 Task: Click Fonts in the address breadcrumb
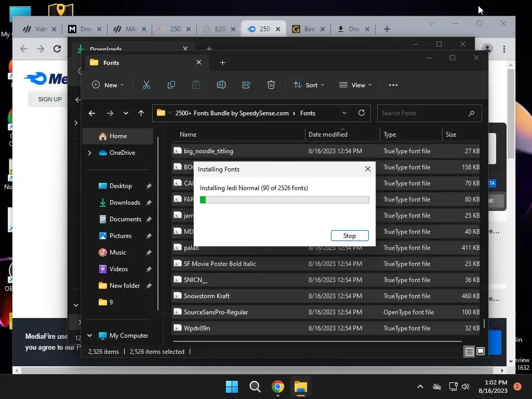point(308,113)
